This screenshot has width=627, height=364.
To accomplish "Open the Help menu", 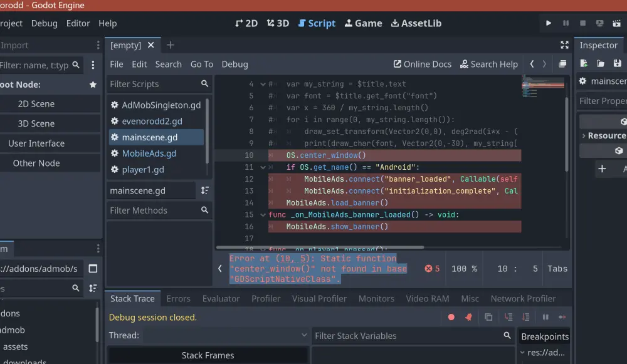I will point(108,23).
